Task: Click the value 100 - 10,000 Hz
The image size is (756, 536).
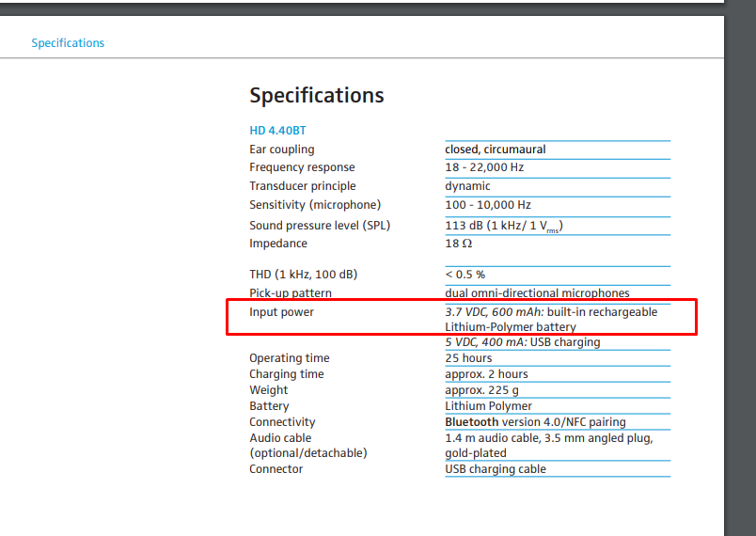Action: 488,205
